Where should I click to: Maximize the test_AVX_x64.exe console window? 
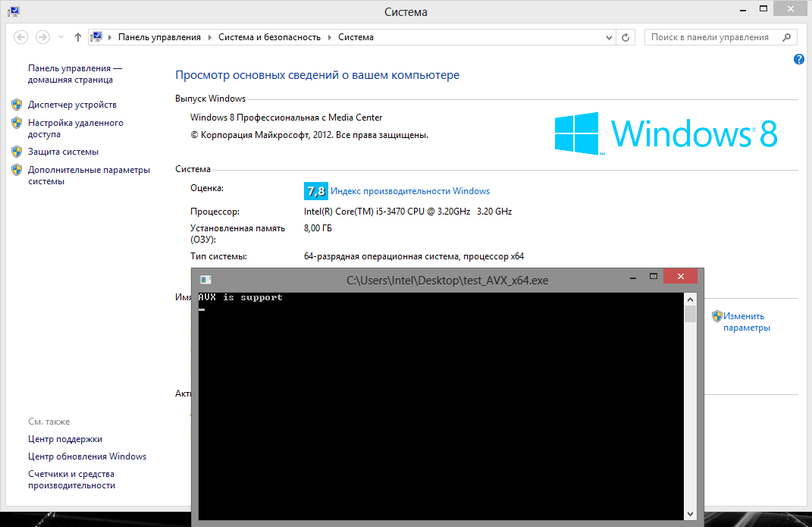pyautogui.click(x=654, y=277)
